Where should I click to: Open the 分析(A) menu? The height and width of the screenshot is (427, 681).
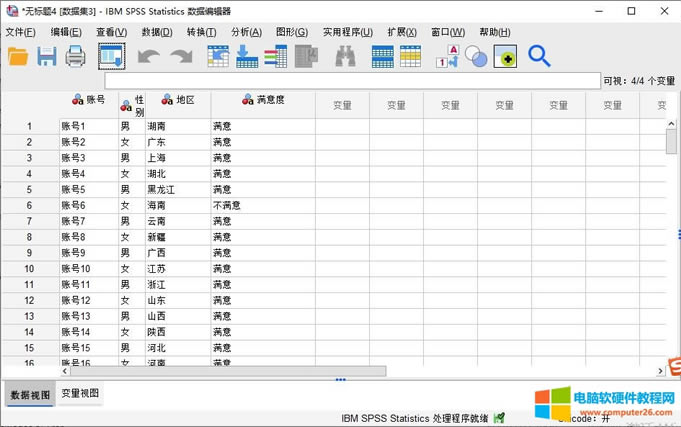(246, 32)
